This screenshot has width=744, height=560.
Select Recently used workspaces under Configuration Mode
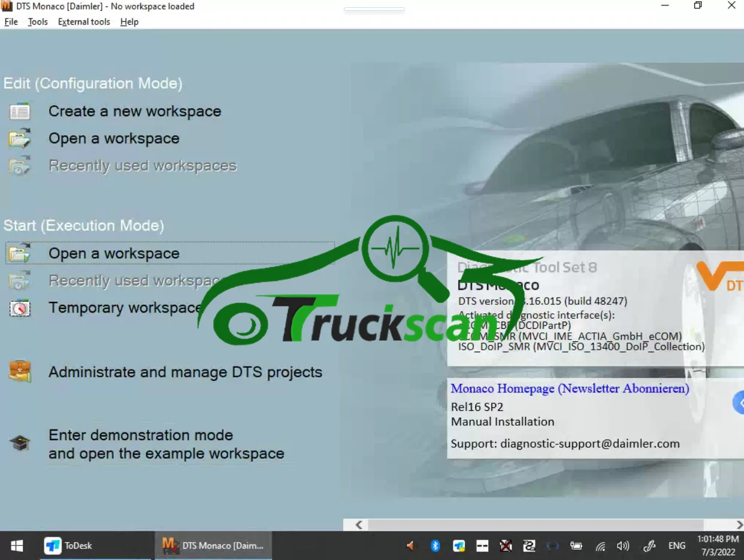[143, 166]
